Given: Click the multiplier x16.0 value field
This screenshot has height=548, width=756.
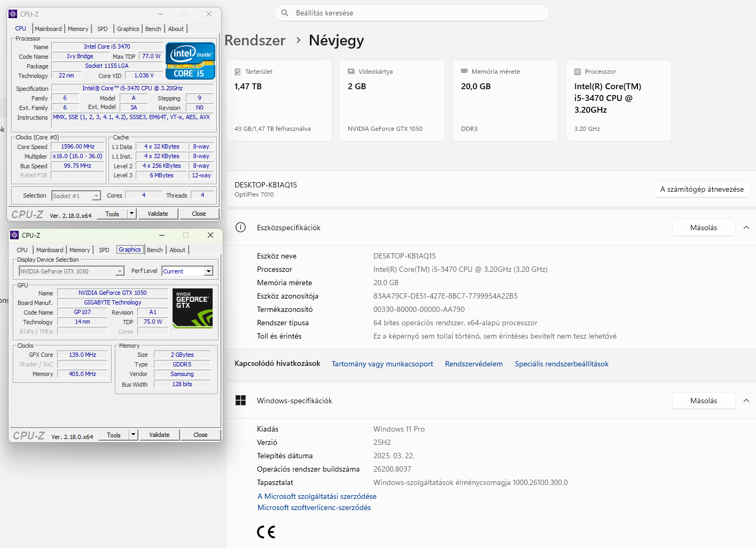Looking at the screenshot, I should 78,156.
